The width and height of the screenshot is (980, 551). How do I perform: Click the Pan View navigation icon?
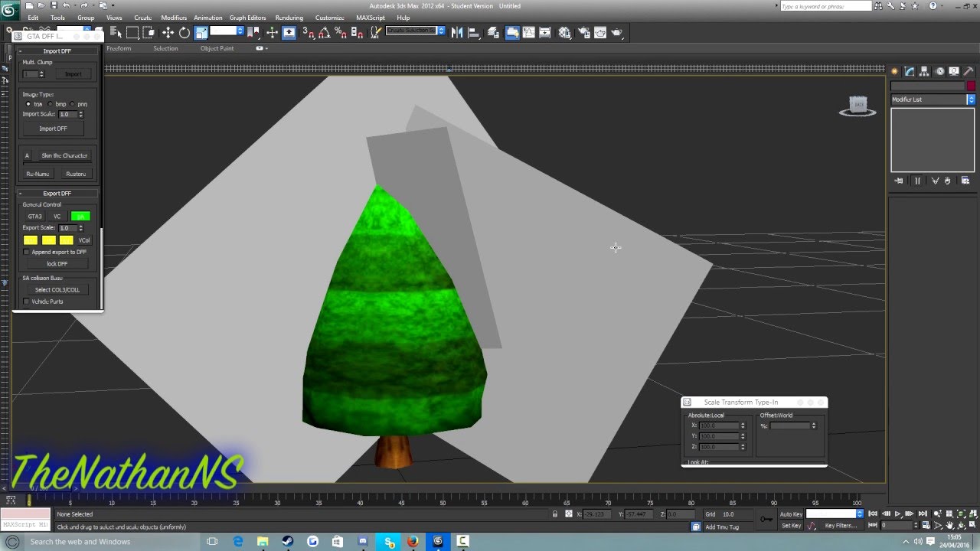click(950, 525)
